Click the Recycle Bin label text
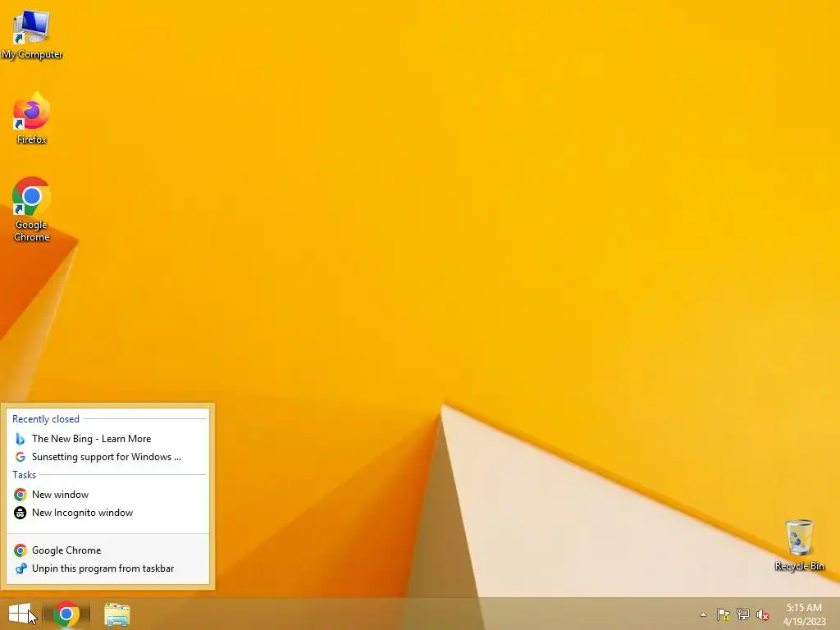840x630 pixels. tap(799, 566)
